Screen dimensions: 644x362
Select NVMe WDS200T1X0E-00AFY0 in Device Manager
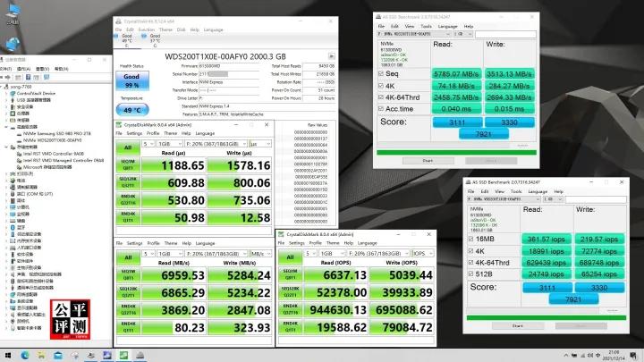(53, 140)
